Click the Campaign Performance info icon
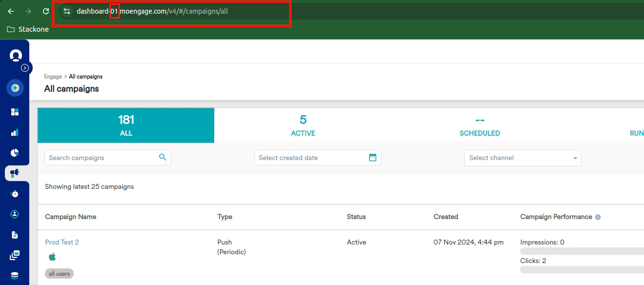644x285 pixels. (598, 217)
